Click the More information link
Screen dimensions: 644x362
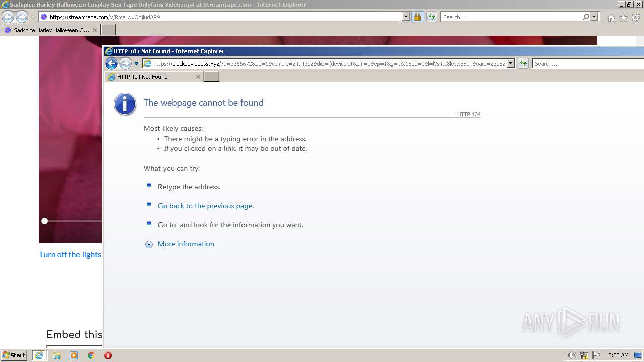click(x=186, y=244)
